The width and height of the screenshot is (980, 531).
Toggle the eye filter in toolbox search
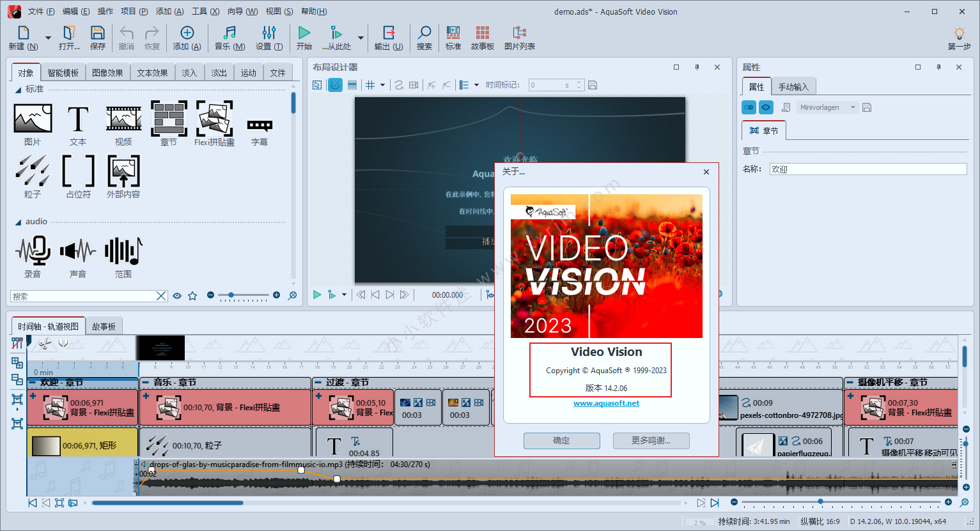[x=177, y=296]
